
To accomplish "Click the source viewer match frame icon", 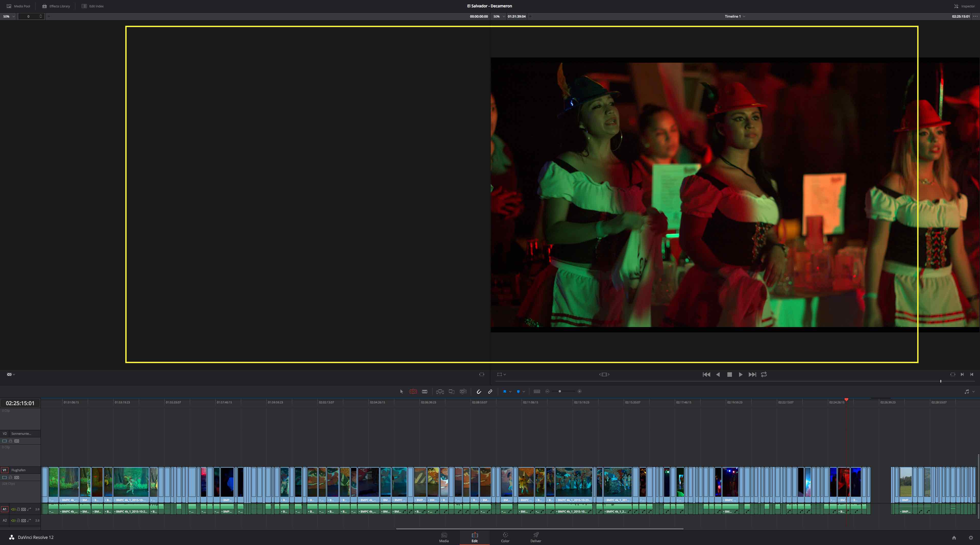I will (x=482, y=375).
